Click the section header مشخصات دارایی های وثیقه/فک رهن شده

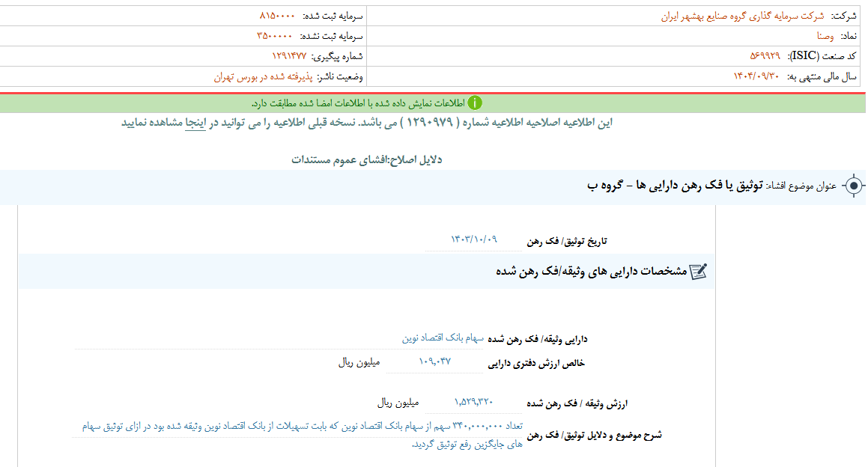coord(591,272)
